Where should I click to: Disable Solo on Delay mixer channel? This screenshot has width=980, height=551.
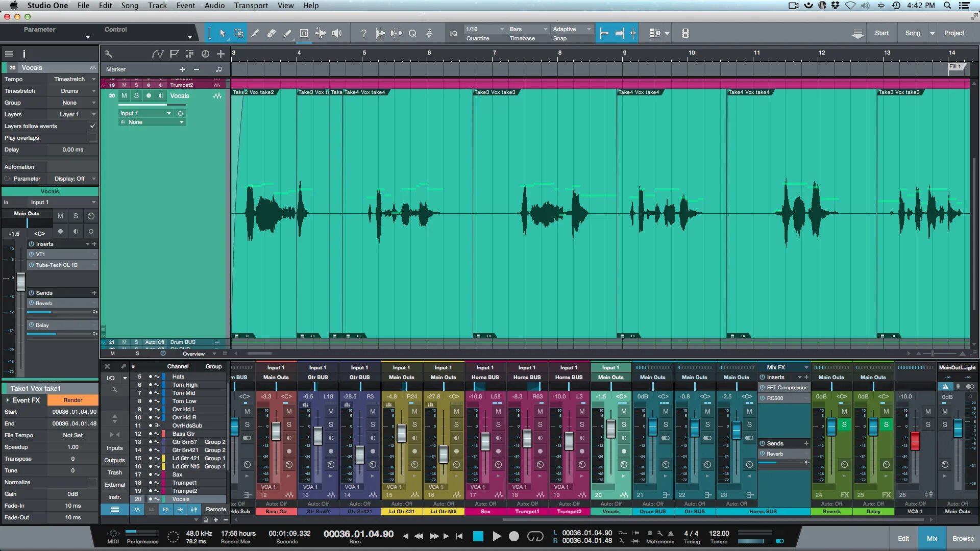[886, 424]
